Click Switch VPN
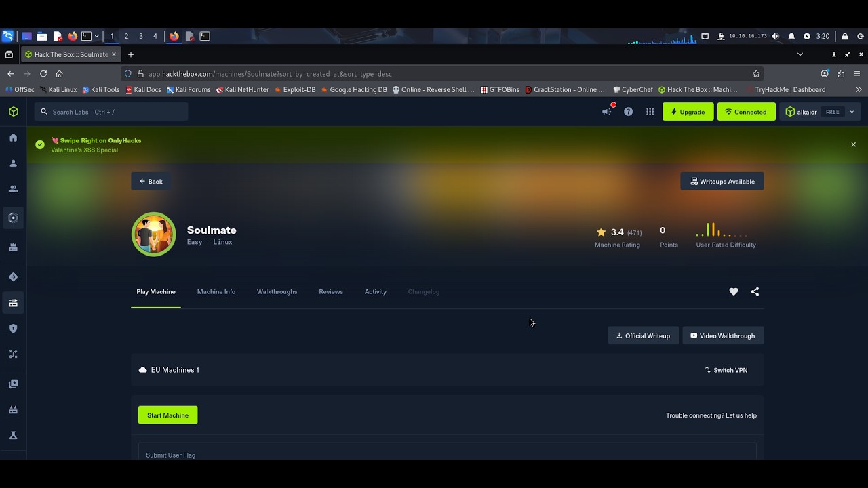Image resolution: width=868 pixels, height=488 pixels. tap(726, 370)
